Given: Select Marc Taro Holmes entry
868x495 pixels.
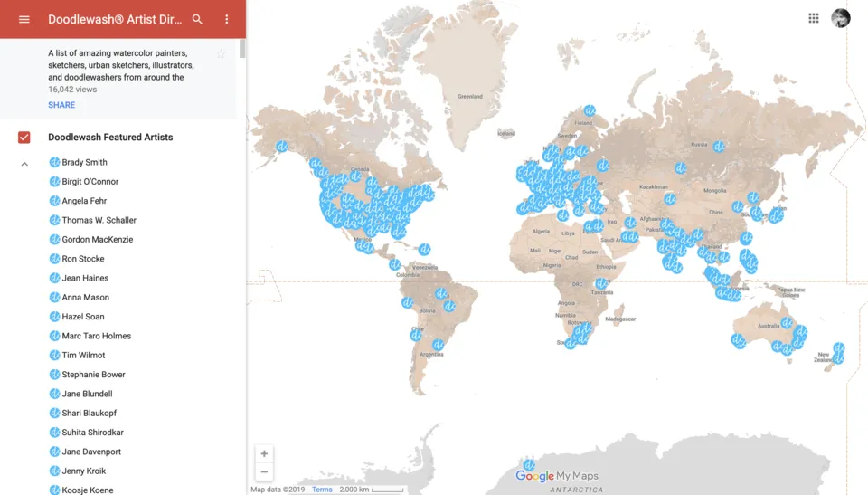Looking at the screenshot, I should (96, 336).
